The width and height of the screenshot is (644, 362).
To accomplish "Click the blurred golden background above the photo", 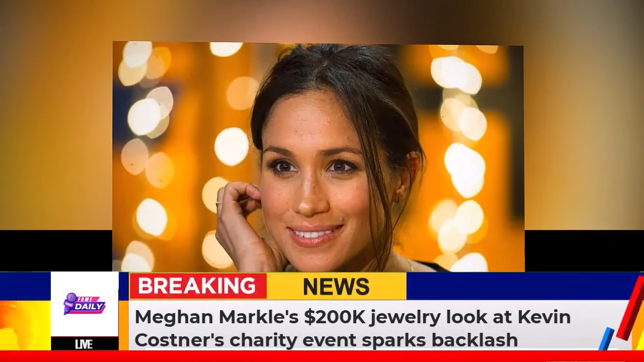I will coord(322,20).
